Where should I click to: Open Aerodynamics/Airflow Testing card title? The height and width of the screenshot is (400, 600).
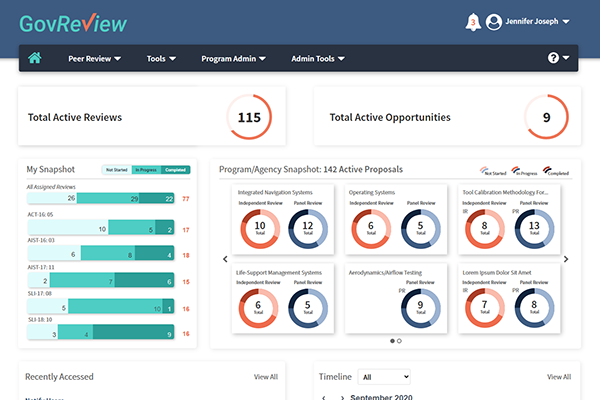(x=385, y=273)
